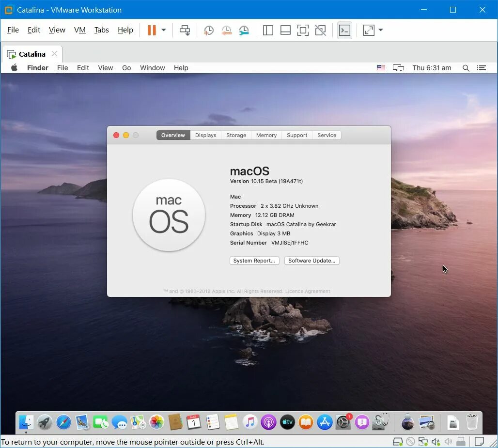Open the Apple menu in macOS
The height and width of the screenshot is (448, 498).
click(x=15, y=68)
